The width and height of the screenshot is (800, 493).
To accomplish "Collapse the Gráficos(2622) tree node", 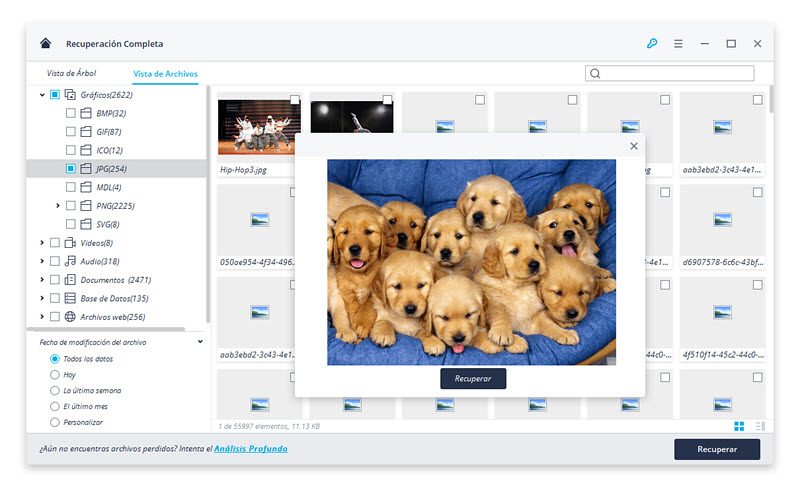I will [42, 95].
